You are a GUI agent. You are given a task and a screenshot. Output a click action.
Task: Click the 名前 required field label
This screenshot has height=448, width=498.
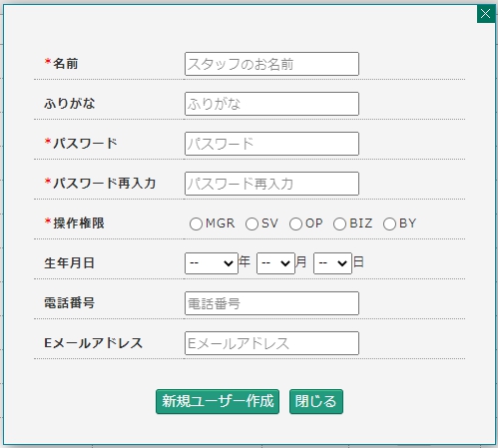tap(66, 64)
